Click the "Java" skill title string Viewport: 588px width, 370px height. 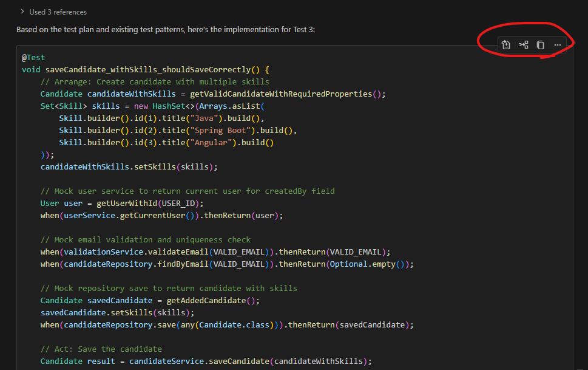[204, 118]
